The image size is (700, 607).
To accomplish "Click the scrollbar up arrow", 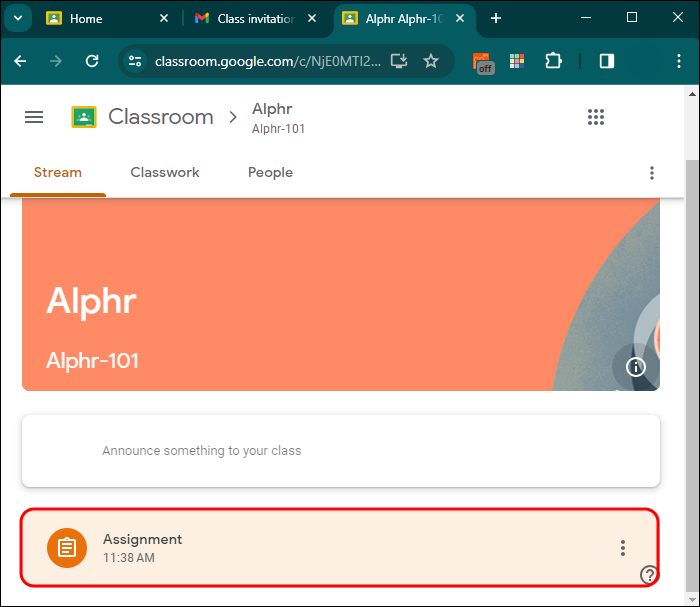I will coord(692,94).
